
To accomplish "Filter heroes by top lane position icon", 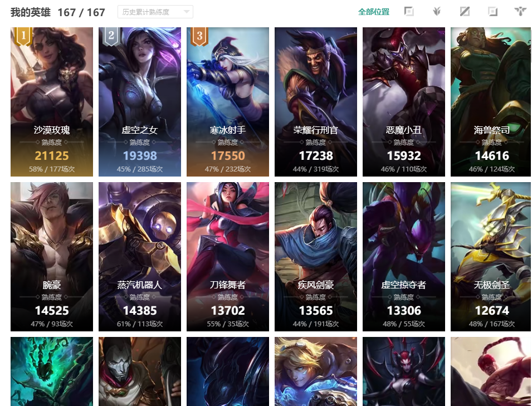I will point(409,12).
